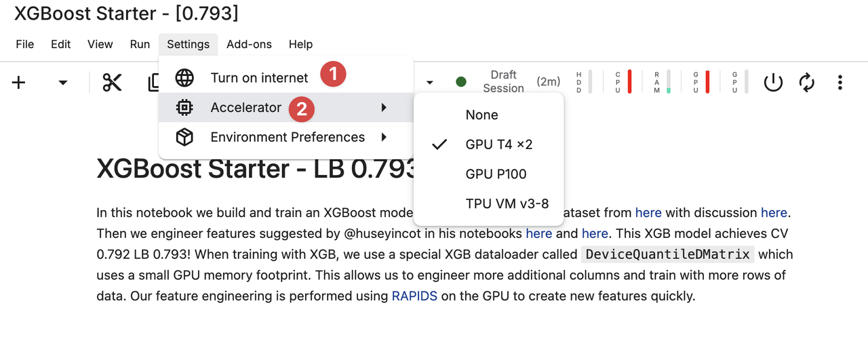The height and width of the screenshot is (337, 868).
Task: Click the XGBoost Starter - LB heading
Action: [255, 168]
